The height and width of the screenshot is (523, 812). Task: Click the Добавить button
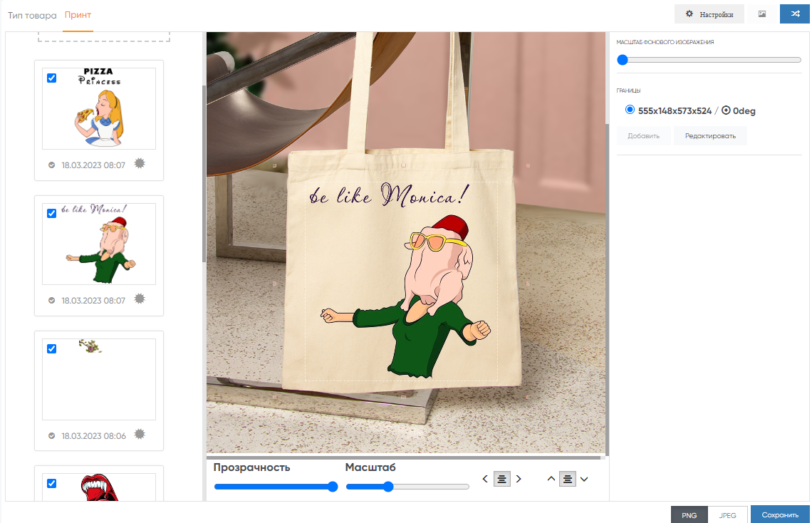(644, 135)
